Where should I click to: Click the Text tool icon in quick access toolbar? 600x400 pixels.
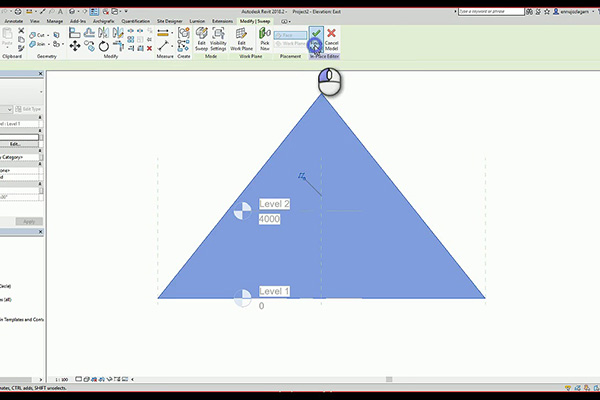[x=60, y=11]
